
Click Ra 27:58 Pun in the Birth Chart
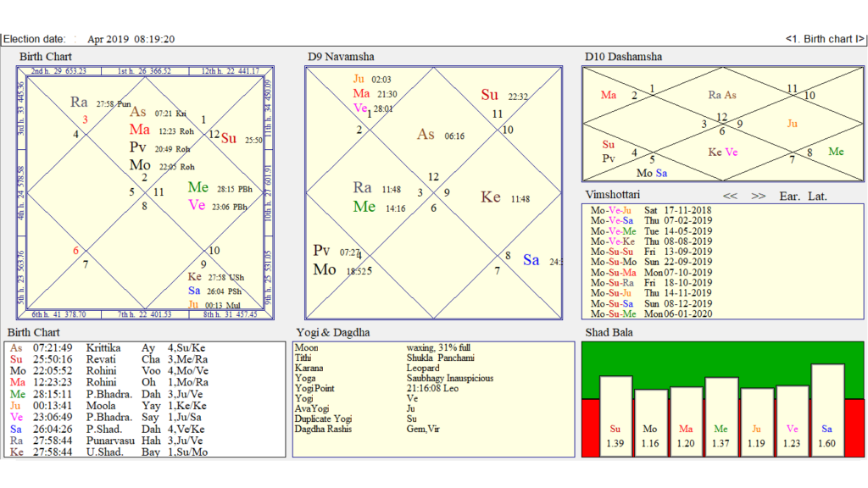click(x=101, y=103)
